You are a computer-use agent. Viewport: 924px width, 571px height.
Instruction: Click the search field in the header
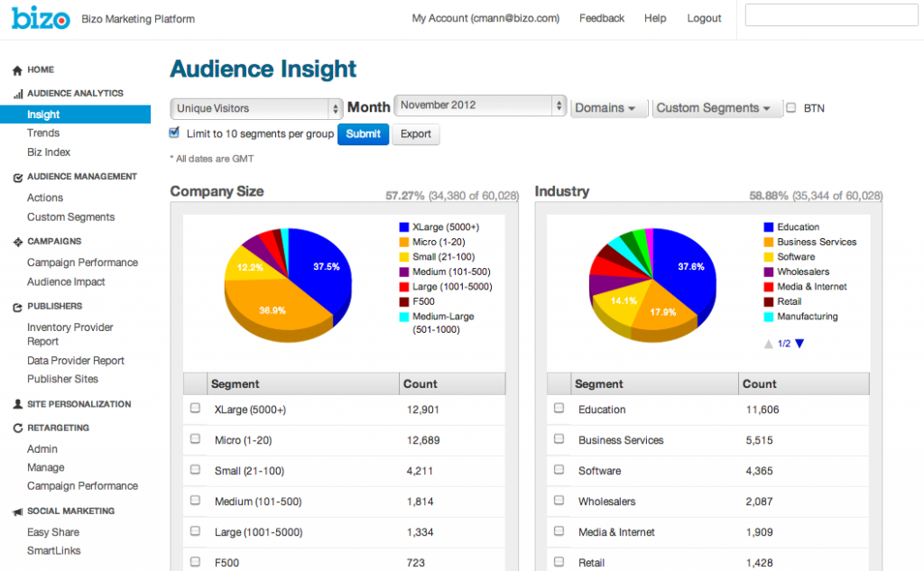tap(831, 14)
